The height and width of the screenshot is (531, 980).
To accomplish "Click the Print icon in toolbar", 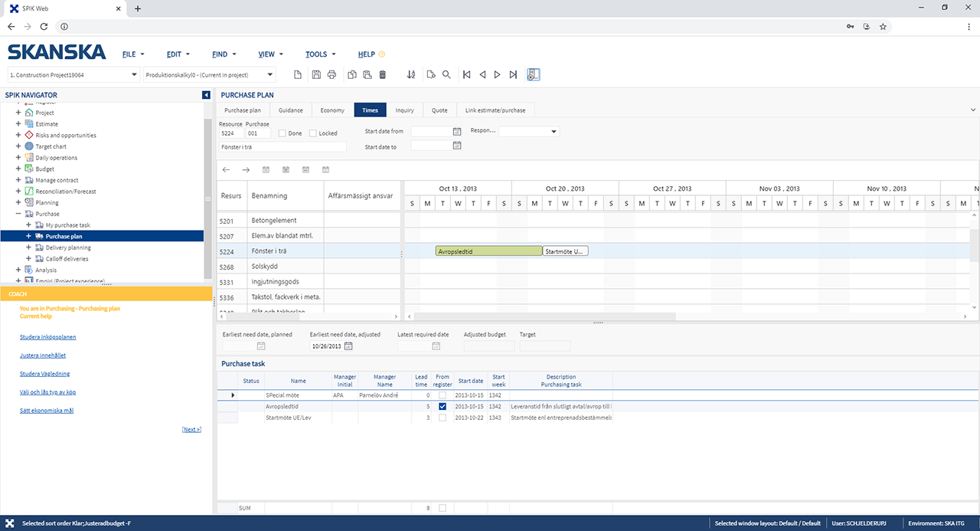I will coord(332,74).
